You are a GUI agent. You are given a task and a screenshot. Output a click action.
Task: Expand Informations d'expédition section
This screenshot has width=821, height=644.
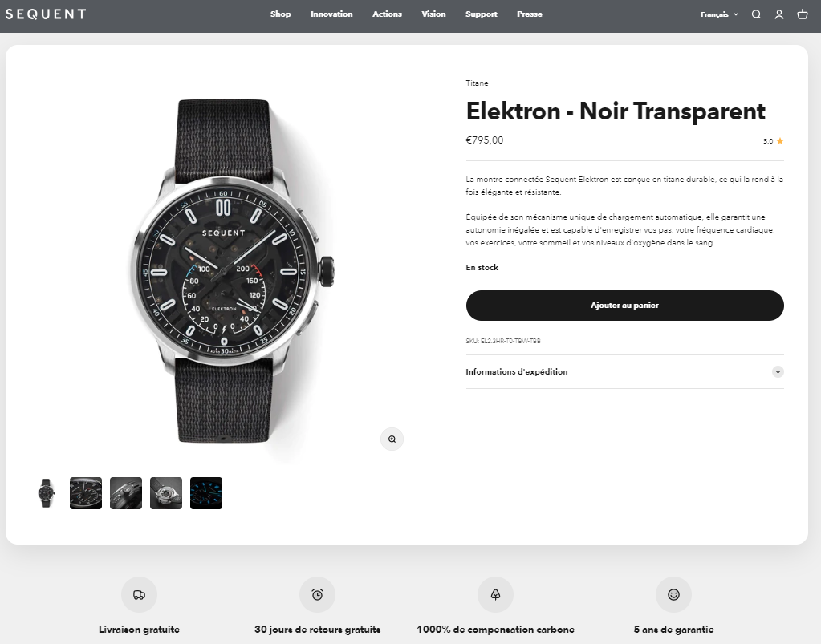coord(624,372)
